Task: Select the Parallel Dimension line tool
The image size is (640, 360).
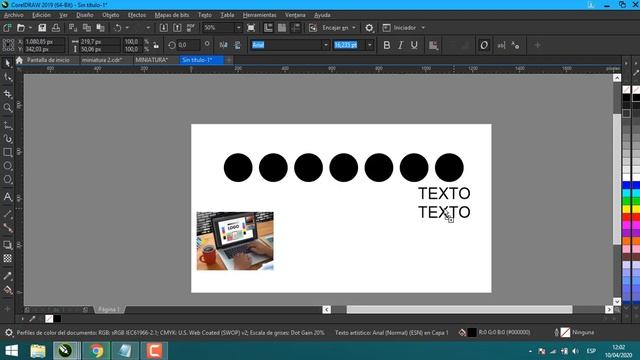Action: 7,214
